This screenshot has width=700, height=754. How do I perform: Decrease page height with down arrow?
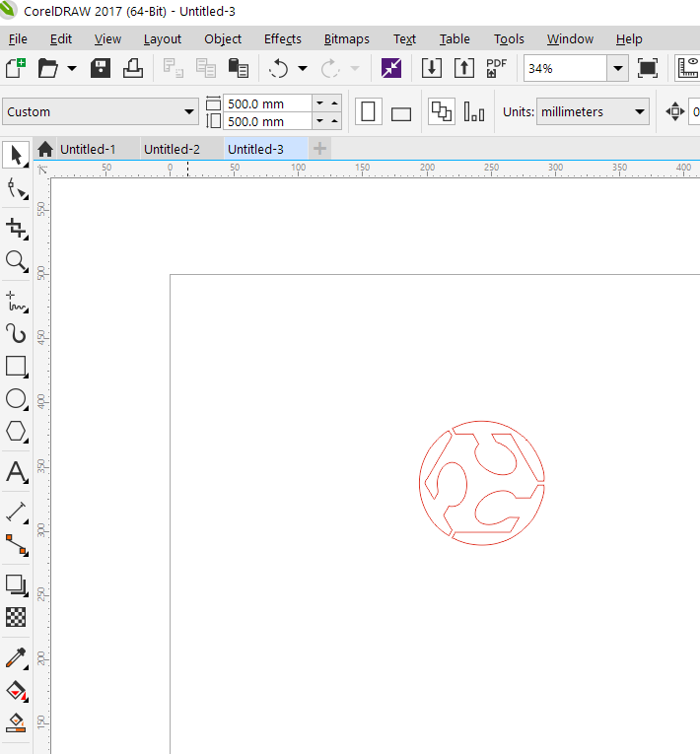[319, 120]
